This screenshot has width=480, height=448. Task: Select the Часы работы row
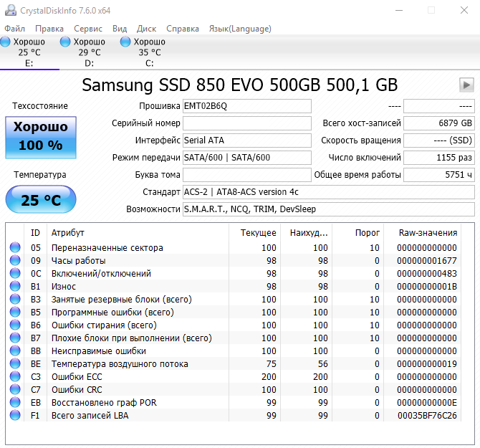click(234, 260)
